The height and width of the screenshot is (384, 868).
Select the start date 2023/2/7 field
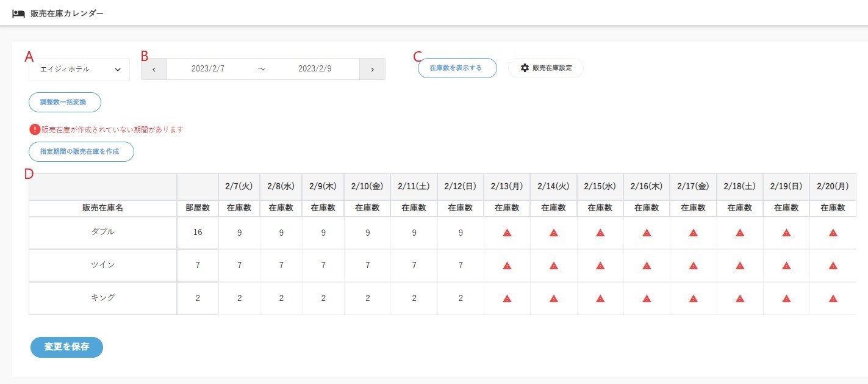click(x=208, y=69)
